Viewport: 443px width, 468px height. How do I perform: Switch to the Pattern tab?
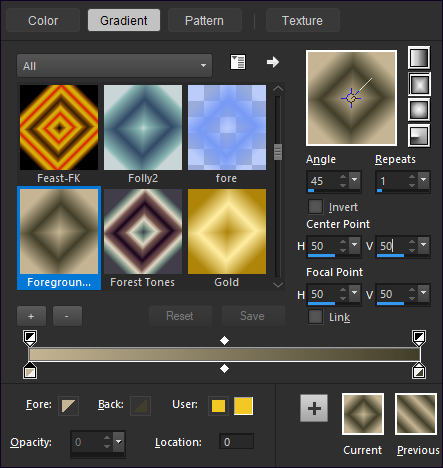coord(204,21)
